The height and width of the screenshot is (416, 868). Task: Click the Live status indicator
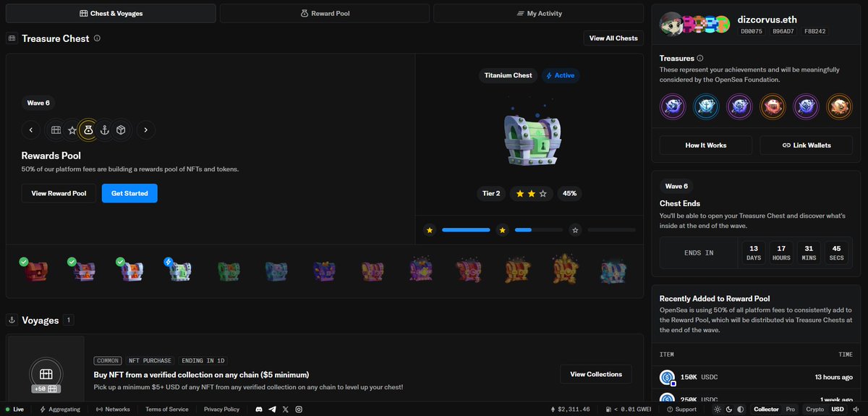tap(14, 409)
